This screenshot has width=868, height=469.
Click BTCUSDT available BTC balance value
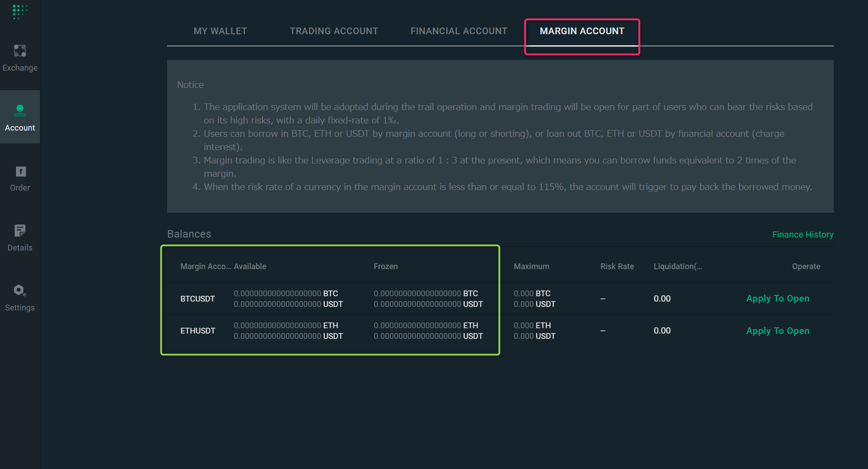[x=286, y=294]
